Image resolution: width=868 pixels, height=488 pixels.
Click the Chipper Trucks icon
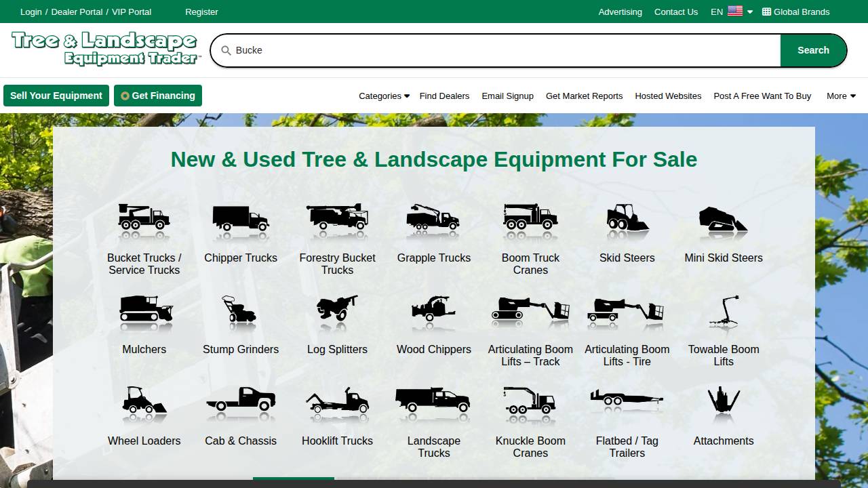[x=241, y=218]
